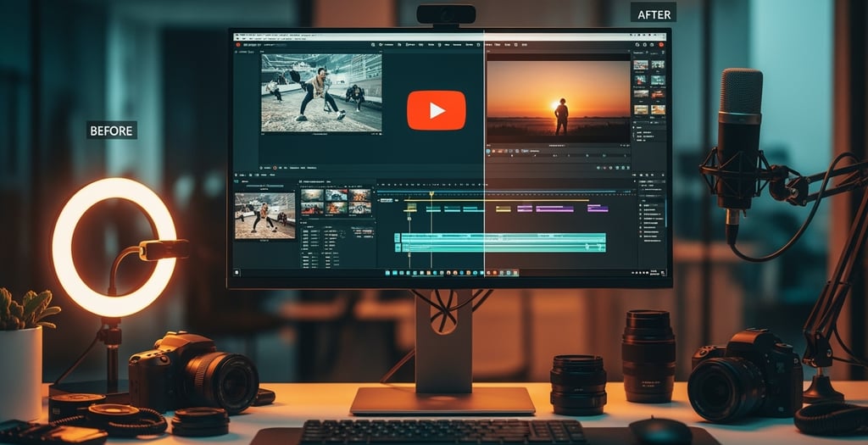Select the yellow playhead marker on the timeline ruler

(x=431, y=194)
